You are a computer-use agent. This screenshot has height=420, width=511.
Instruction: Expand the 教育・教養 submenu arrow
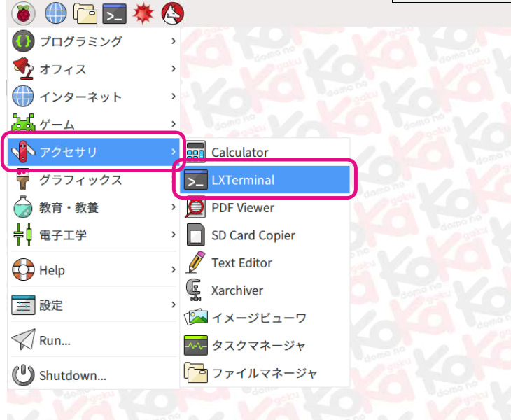point(174,207)
